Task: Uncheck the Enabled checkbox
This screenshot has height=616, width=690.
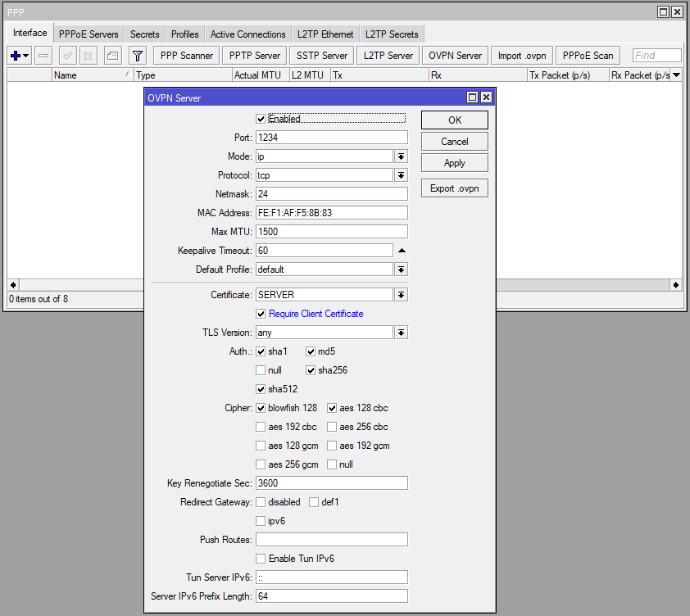Action: click(x=261, y=119)
